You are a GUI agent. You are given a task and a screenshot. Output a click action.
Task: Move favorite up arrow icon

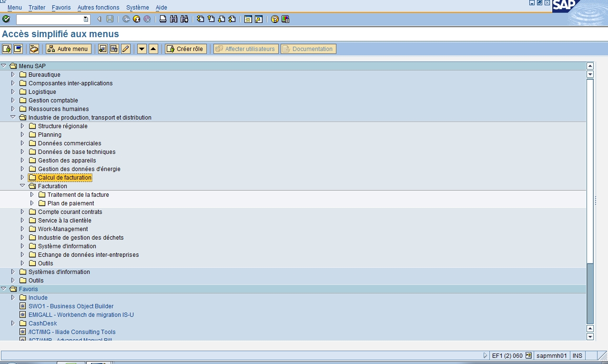[153, 49]
